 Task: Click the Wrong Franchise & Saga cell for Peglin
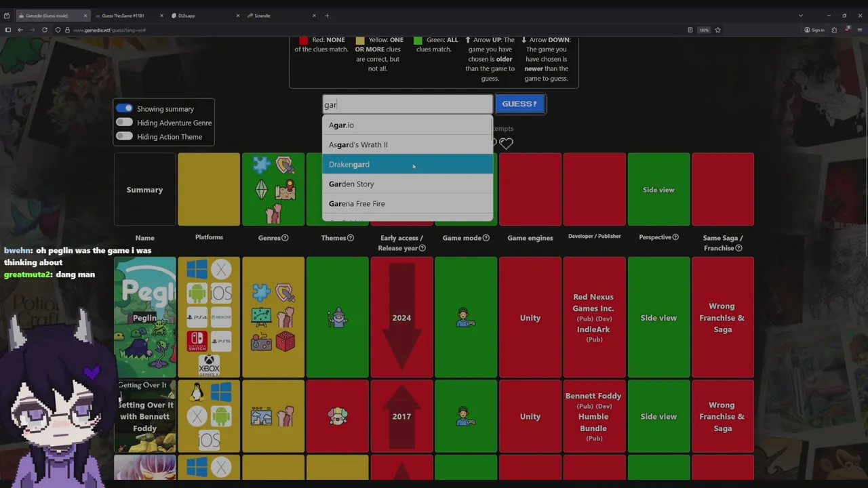[x=722, y=318]
